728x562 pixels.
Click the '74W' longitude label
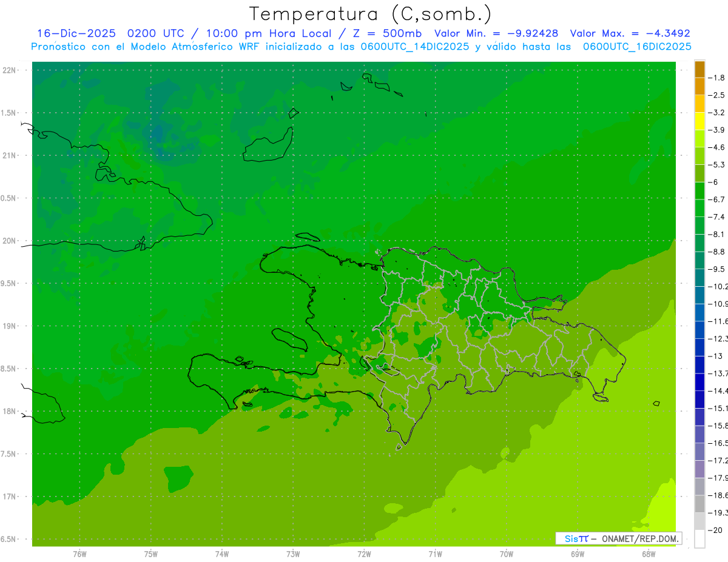[x=221, y=554]
